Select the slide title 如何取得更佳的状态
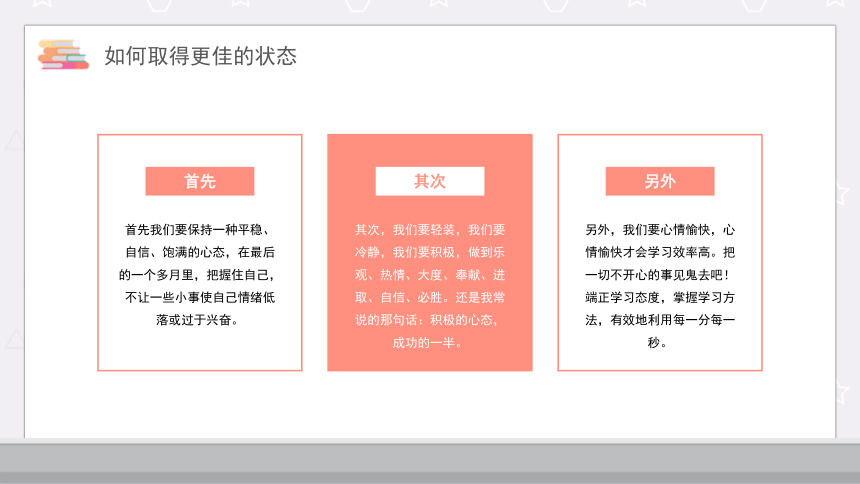860x484 pixels. pos(201,56)
